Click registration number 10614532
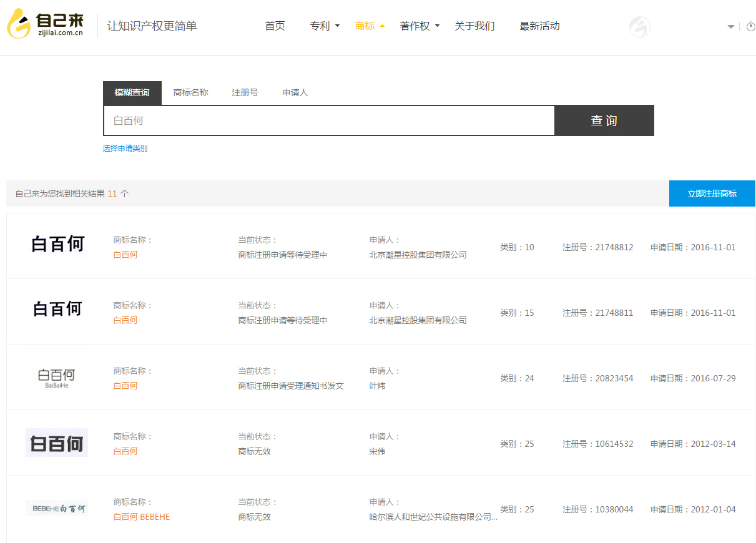Viewport: 756px width, 543px height. pos(614,444)
